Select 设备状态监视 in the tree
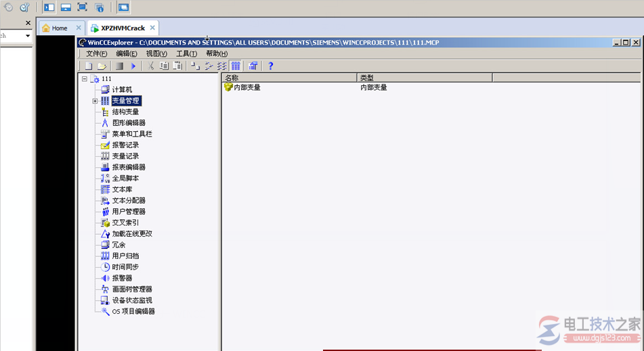This screenshot has width=644, height=351. pos(132,300)
